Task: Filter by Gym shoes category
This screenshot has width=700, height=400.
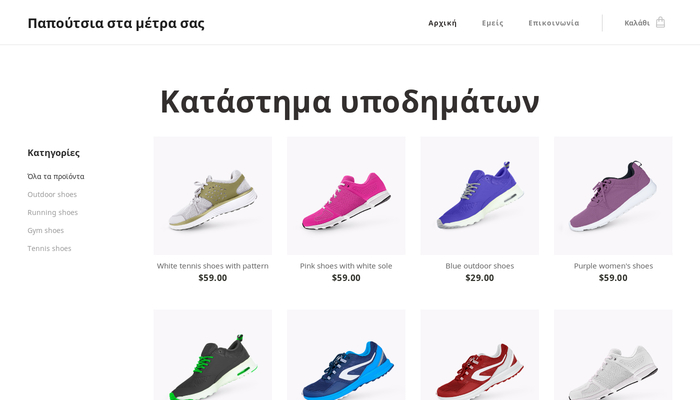Action: [x=46, y=230]
